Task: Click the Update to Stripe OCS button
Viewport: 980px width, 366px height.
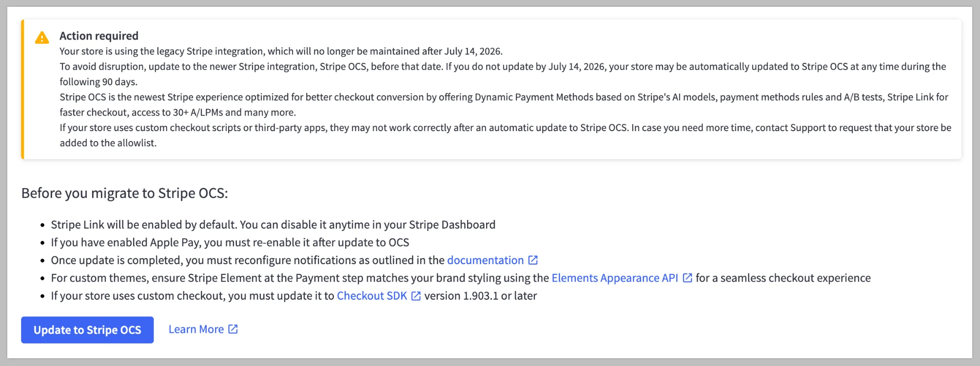Action: click(87, 330)
